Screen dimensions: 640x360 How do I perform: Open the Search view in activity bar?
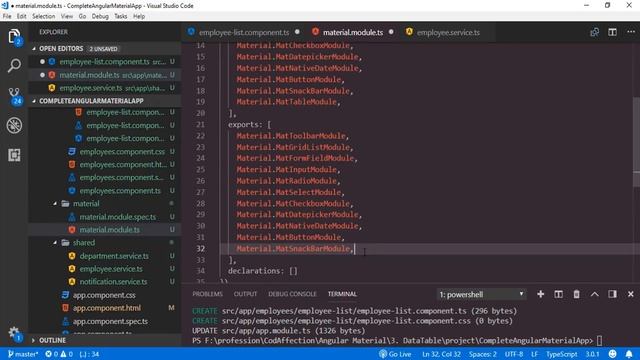pyautogui.click(x=14, y=65)
